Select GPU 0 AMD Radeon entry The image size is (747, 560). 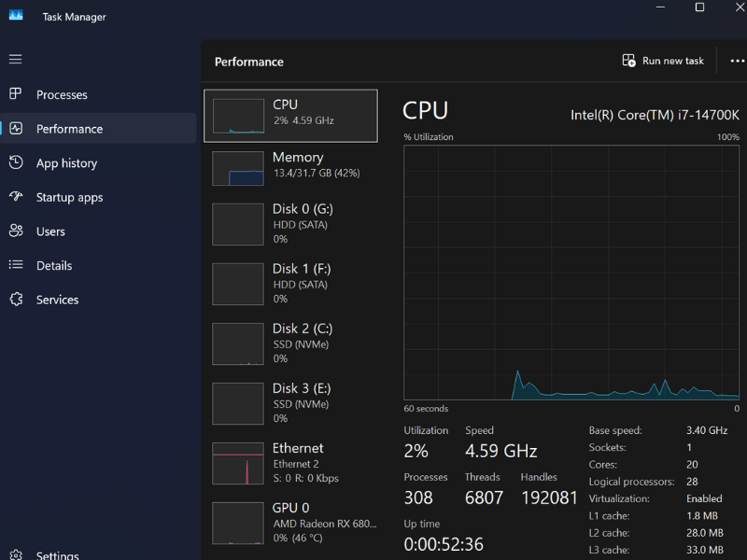pos(290,523)
